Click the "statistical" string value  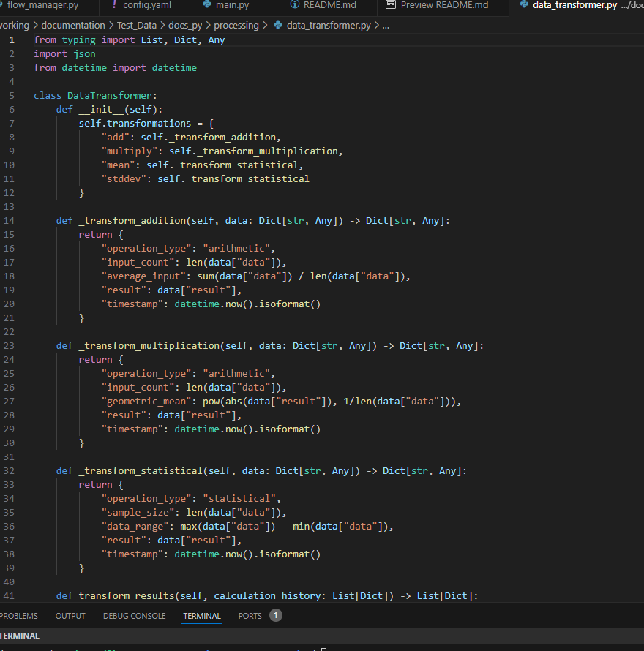239,498
